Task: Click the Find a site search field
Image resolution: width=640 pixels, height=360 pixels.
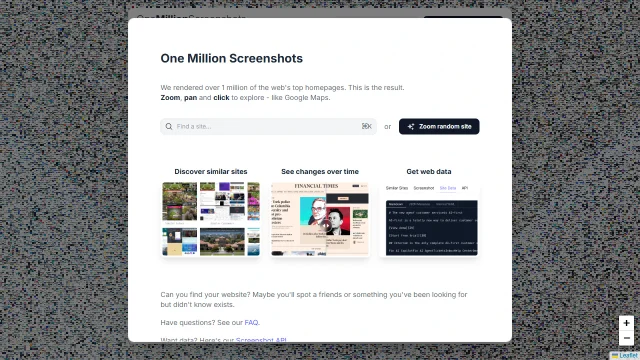Action: (x=268, y=127)
